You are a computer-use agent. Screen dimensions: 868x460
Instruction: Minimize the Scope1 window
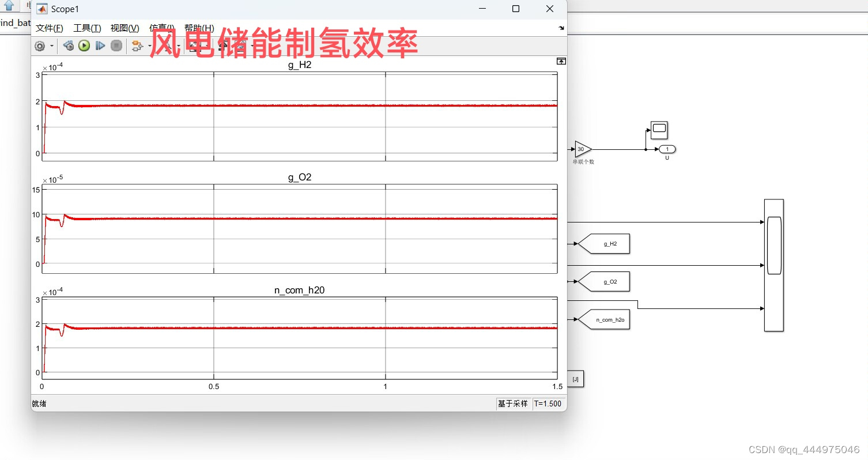click(x=482, y=9)
